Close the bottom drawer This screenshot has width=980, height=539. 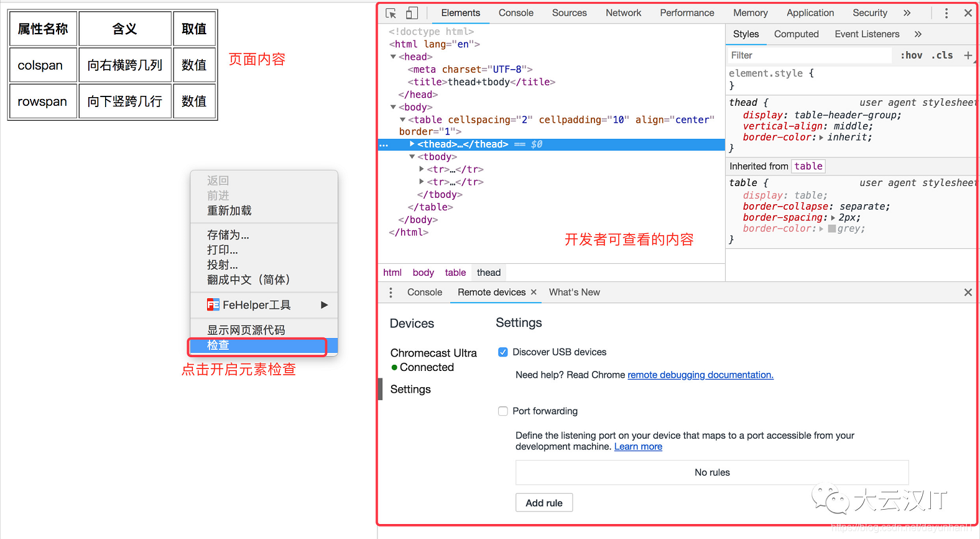tap(968, 293)
